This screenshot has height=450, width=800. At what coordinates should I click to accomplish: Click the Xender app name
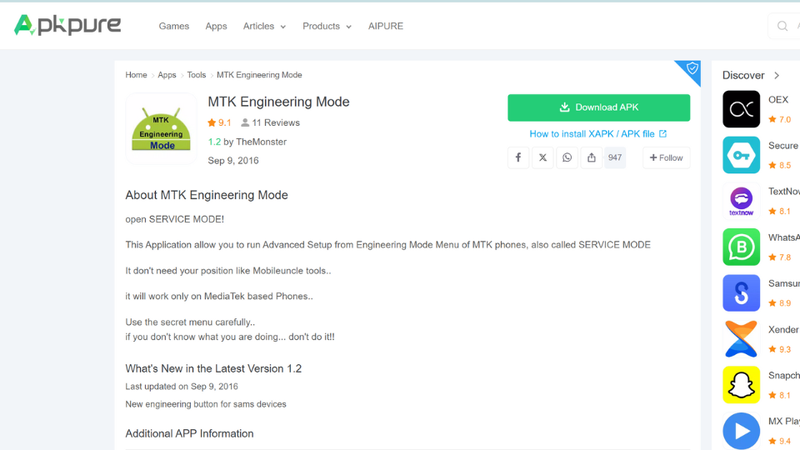point(783,330)
